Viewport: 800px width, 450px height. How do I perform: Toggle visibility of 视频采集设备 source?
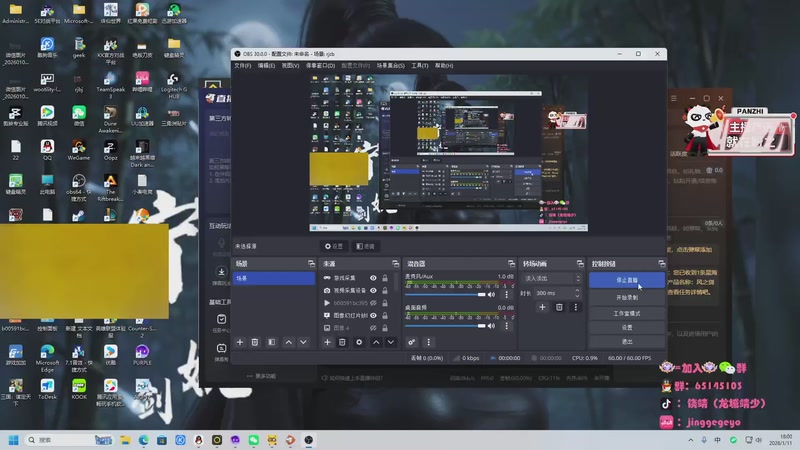[x=373, y=290]
